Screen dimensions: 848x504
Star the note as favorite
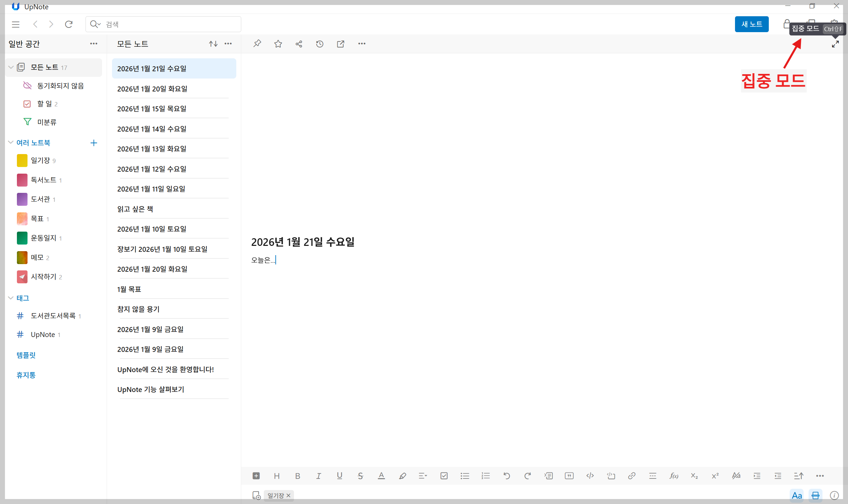pyautogui.click(x=278, y=44)
